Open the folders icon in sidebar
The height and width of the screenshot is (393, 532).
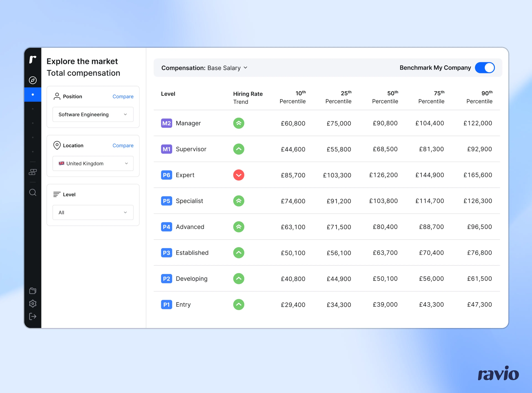pos(33,291)
